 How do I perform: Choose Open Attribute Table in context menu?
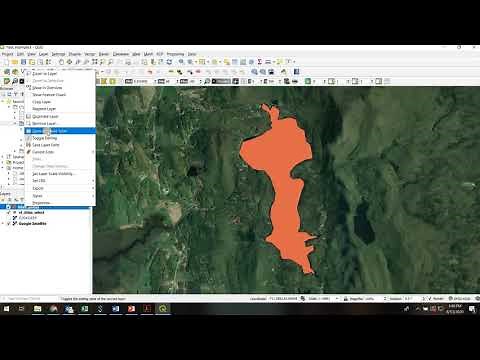60,131
